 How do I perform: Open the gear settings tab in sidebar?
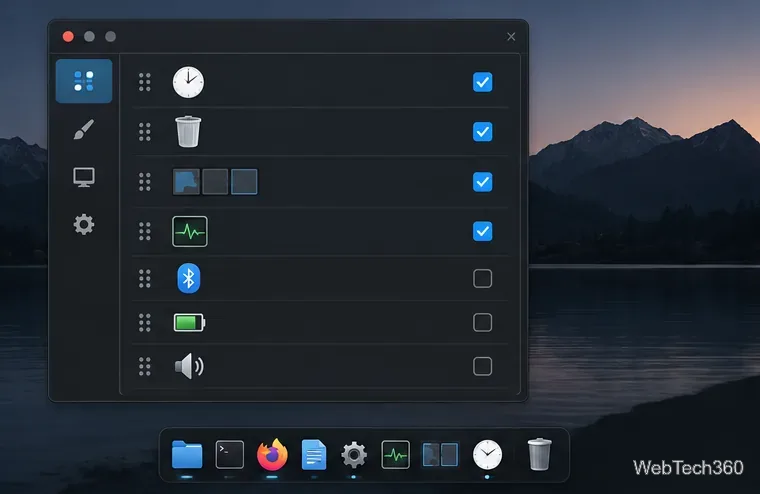(84, 224)
